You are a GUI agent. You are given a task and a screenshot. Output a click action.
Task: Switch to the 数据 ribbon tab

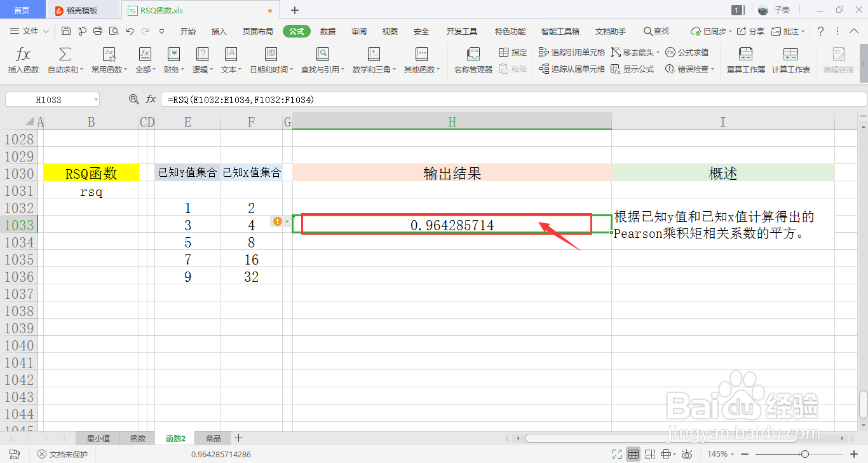click(x=328, y=31)
